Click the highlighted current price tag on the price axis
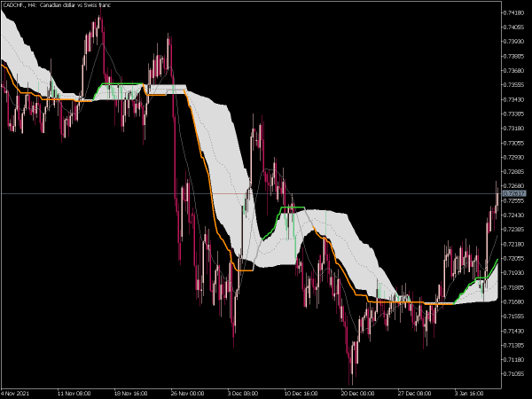 (x=515, y=193)
